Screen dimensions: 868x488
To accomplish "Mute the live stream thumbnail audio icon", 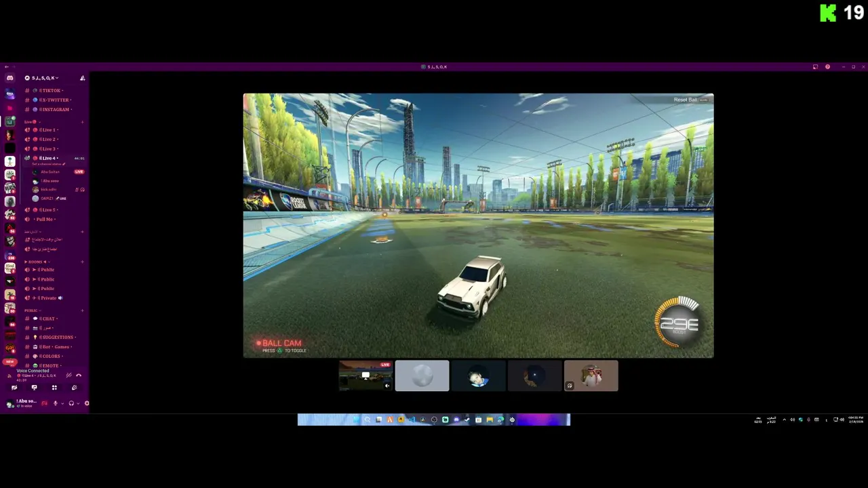I will [387, 386].
